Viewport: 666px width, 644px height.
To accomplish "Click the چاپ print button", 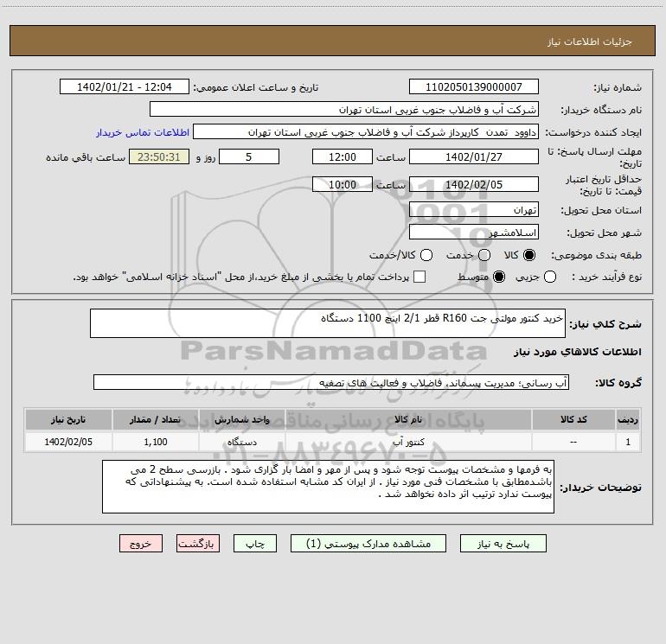I will coord(255,544).
